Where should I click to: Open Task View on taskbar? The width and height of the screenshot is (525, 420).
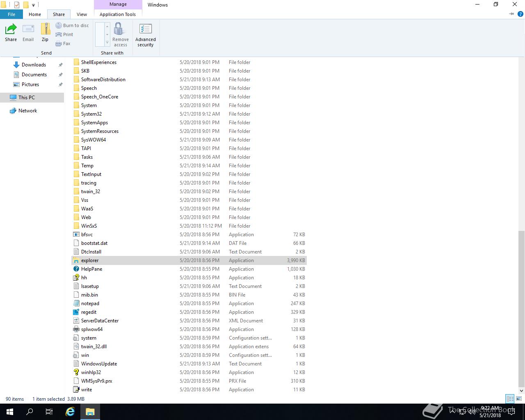[49, 412]
